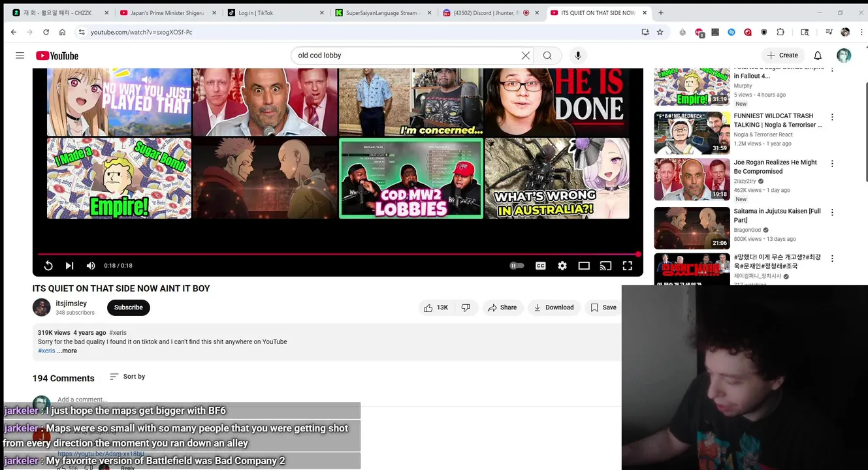Switch to Log in TikTok tab
Screen dimensions: 868x470
[x=274, y=12]
